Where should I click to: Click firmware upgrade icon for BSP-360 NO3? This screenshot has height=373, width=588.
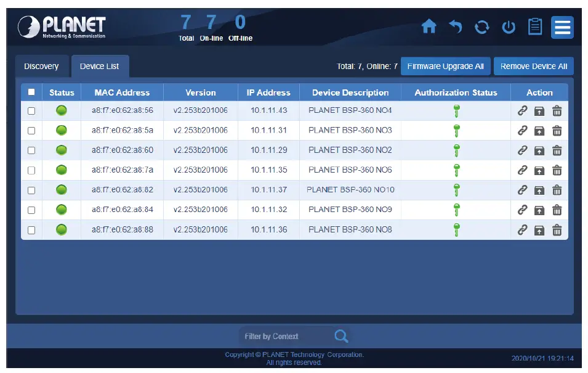point(539,131)
